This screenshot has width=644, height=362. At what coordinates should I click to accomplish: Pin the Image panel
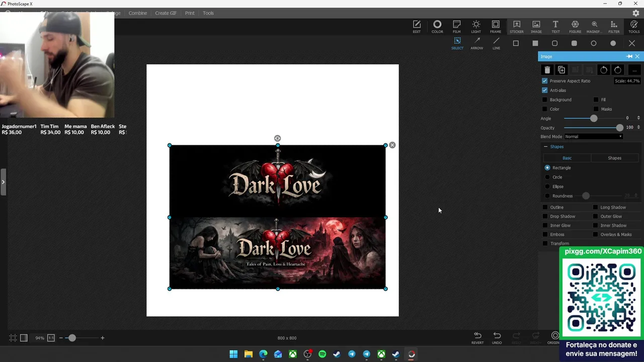click(629, 56)
